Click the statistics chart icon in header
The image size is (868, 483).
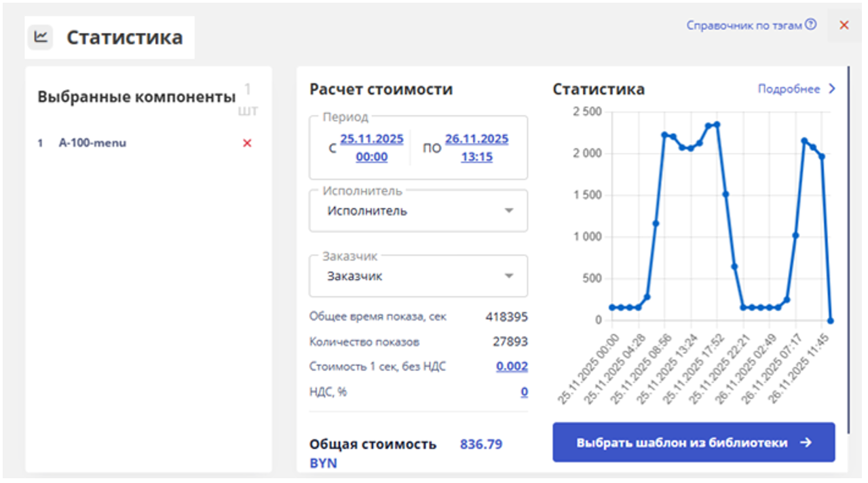click(41, 37)
